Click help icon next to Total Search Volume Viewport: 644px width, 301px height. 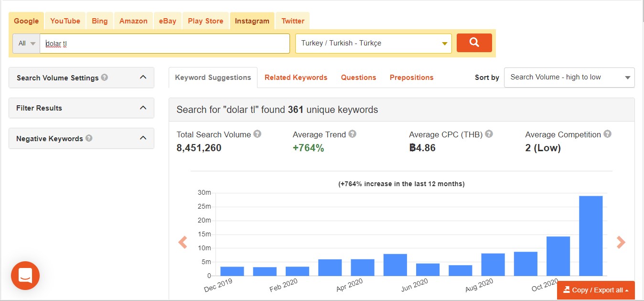pyautogui.click(x=258, y=134)
